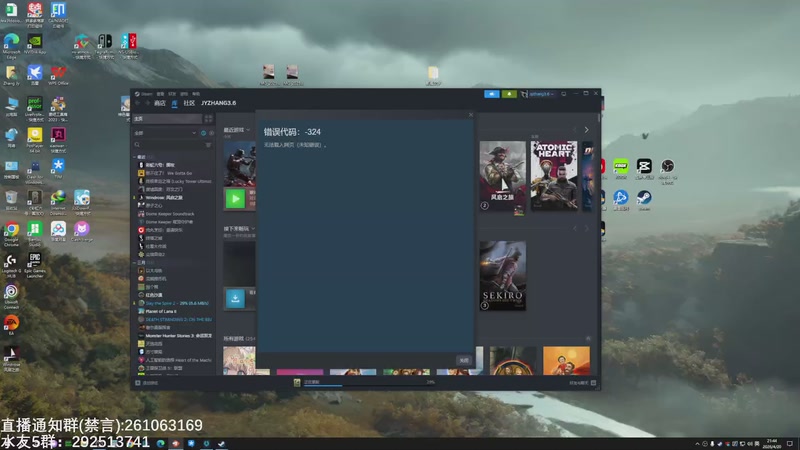Open advanced filter options icon
Viewport: 800px width, 450px height.
208,145
